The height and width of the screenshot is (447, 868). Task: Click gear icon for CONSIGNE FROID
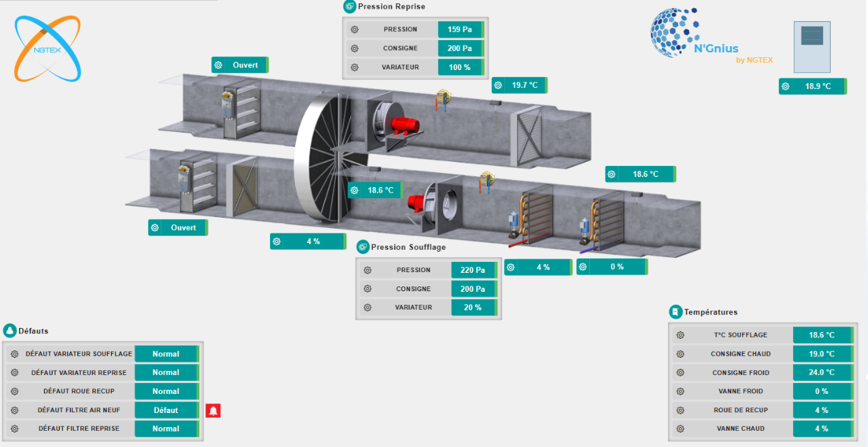click(x=680, y=373)
